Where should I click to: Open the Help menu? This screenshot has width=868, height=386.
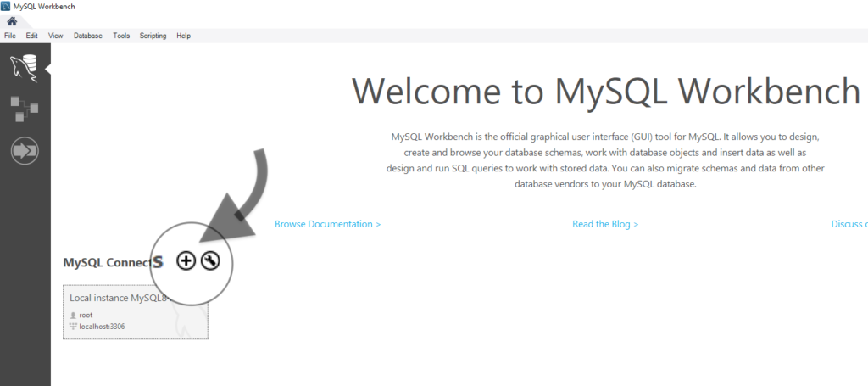(184, 36)
